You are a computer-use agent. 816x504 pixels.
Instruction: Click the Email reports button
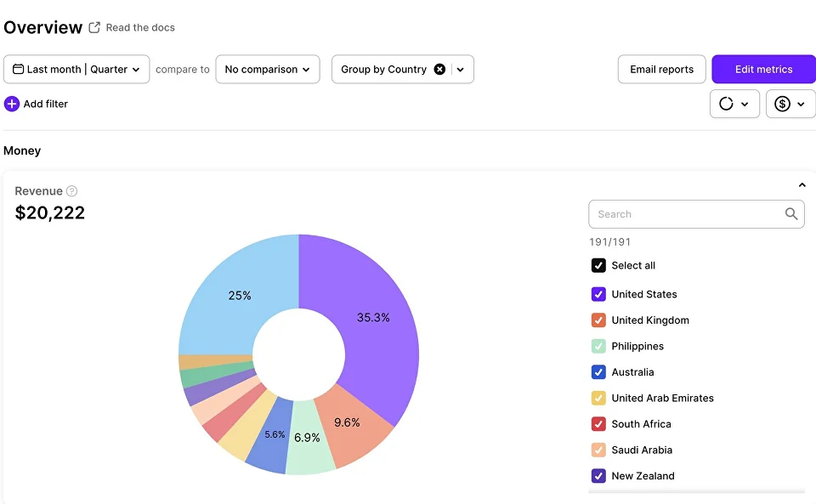661,69
